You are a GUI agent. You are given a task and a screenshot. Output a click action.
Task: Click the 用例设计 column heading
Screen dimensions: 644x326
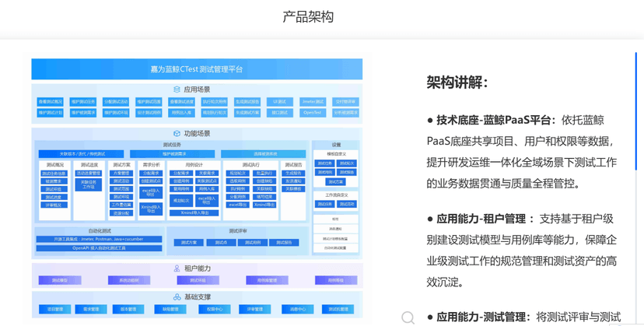point(194,165)
